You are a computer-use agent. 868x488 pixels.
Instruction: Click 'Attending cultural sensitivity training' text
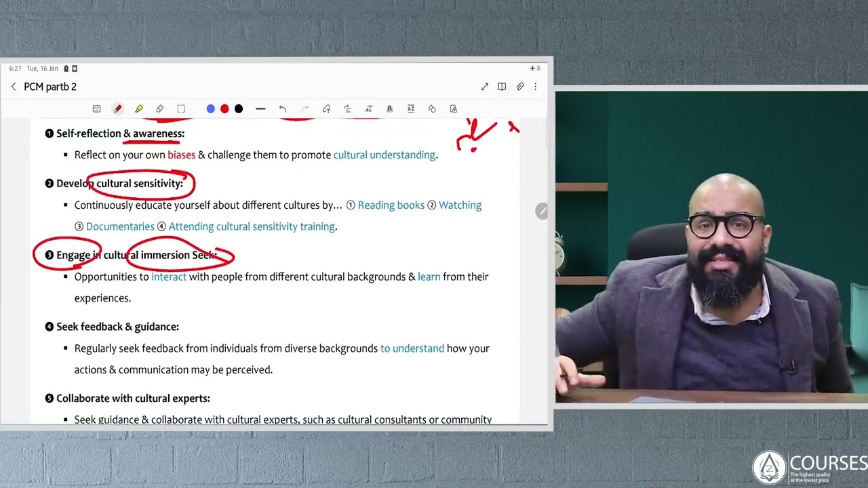[x=252, y=226]
